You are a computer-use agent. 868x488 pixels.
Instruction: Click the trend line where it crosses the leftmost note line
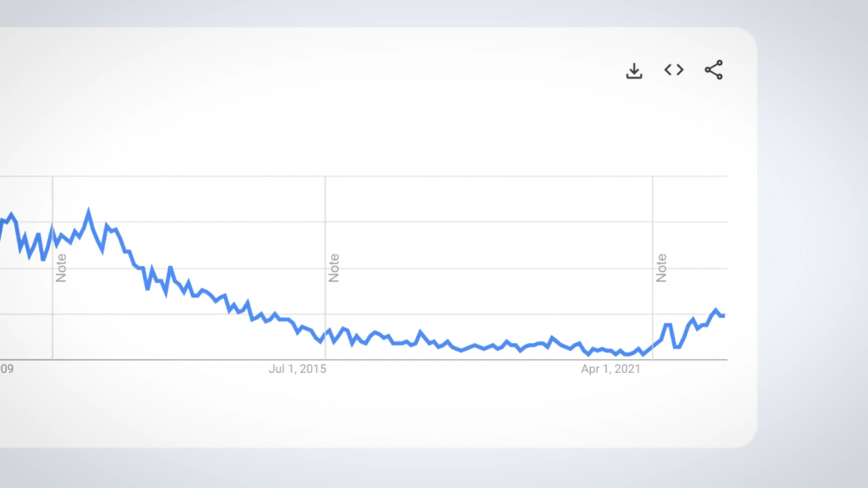coord(53,230)
